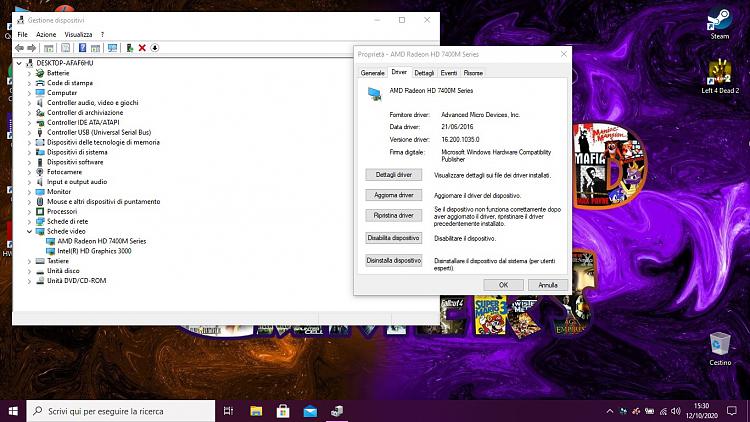Go back using the toolbar Back arrow

(19, 48)
